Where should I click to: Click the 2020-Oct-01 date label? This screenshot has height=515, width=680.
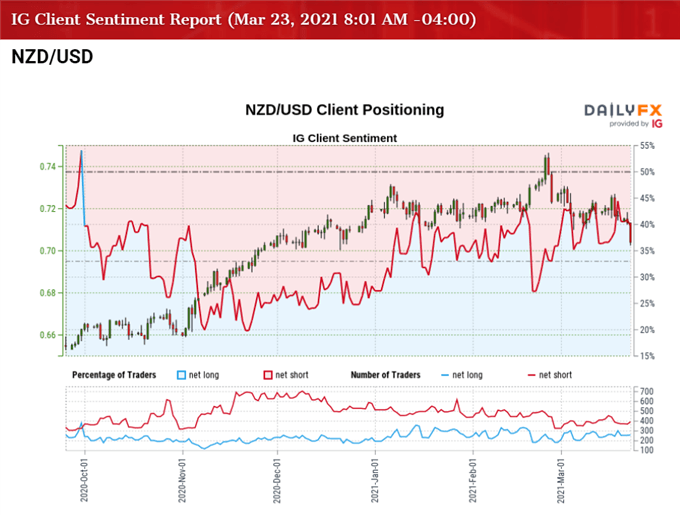click(84, 481)
